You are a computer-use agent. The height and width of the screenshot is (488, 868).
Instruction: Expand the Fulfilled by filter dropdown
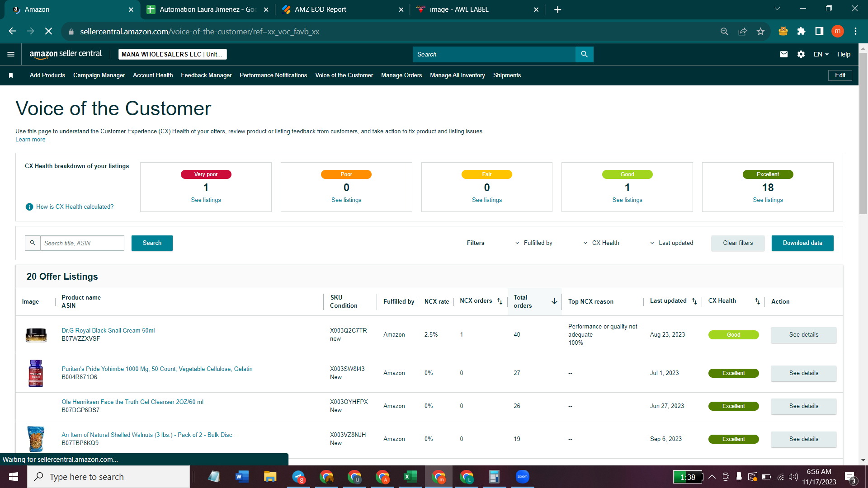(x=533, y=243)
